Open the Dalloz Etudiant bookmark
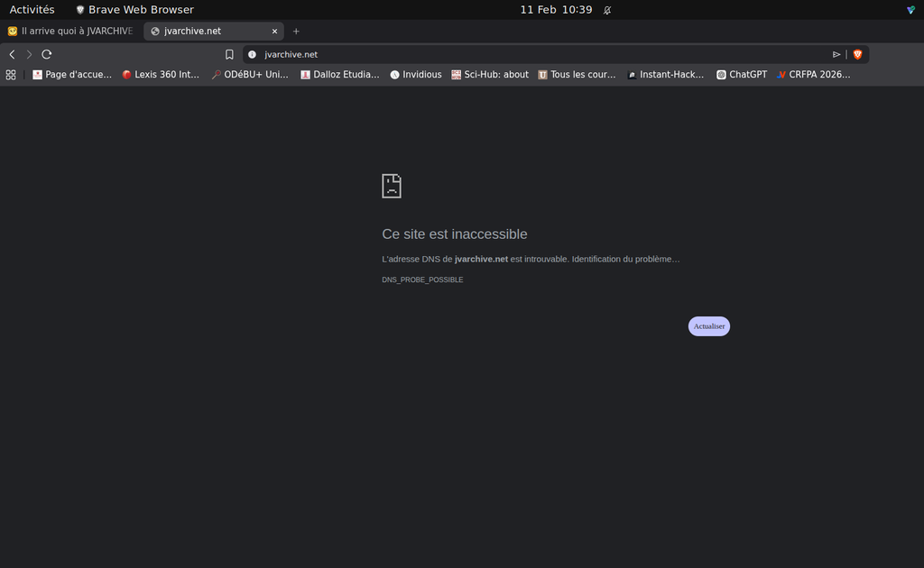Image resolution: width=924 pixels, height=568 pixels. (339, 75)
